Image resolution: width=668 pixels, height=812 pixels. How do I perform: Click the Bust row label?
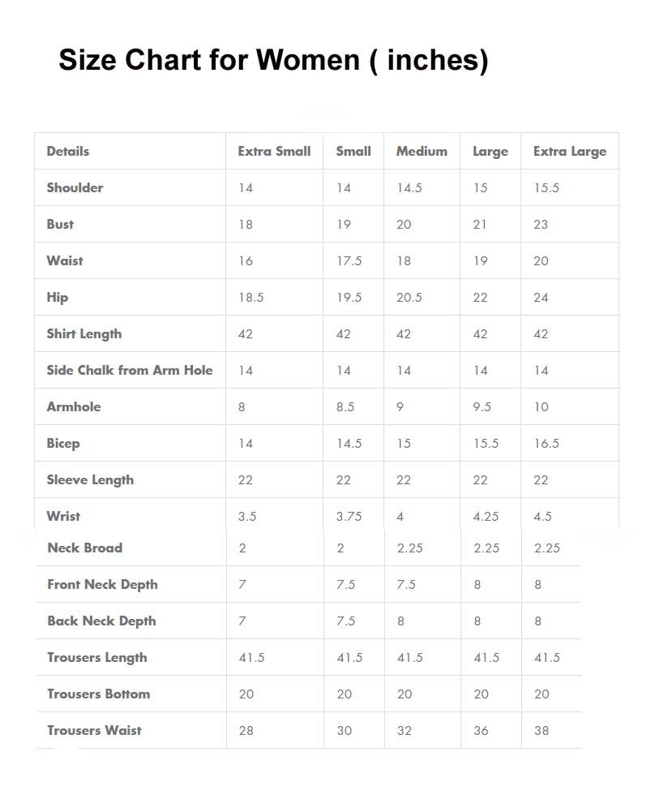coord(60,224)
